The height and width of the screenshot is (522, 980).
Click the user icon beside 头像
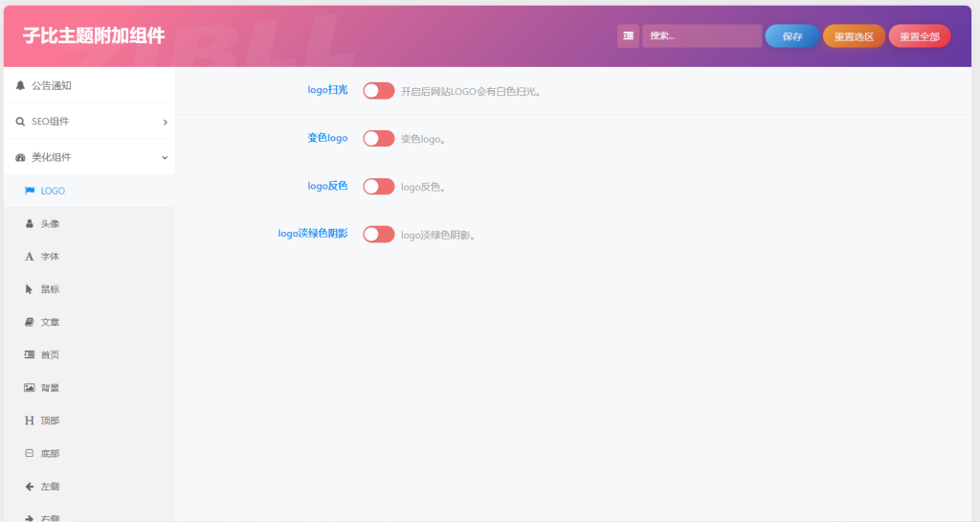30,223
